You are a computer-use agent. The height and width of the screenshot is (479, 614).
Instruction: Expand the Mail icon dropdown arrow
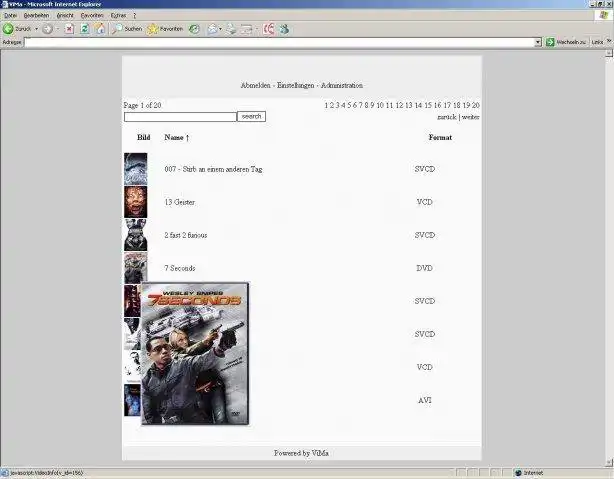click(x=220, y=29)
